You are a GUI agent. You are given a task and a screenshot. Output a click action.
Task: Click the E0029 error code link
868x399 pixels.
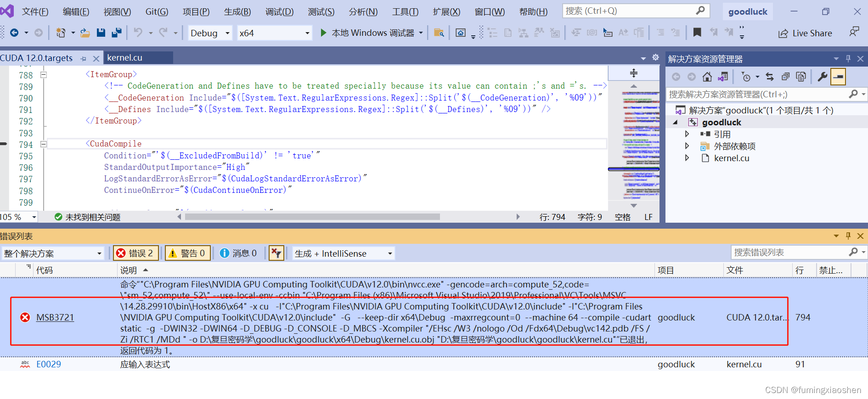click(49, 364)
